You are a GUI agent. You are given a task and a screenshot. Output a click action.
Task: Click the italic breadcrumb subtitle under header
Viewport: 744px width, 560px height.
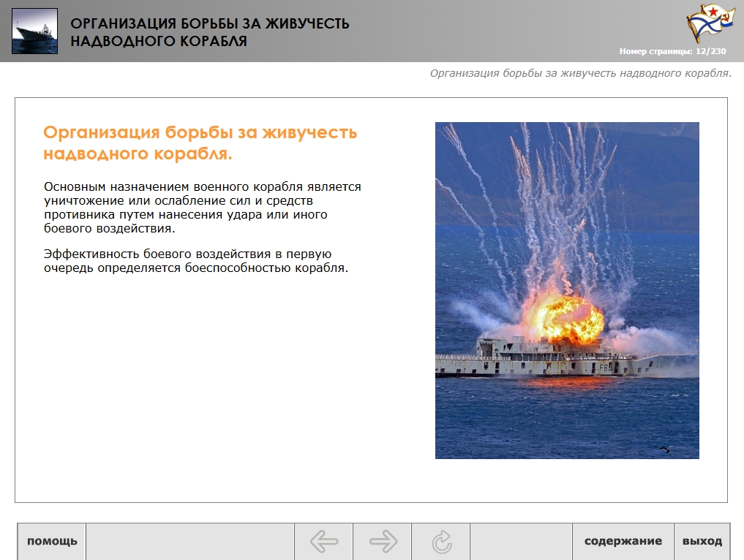point(581,73)
